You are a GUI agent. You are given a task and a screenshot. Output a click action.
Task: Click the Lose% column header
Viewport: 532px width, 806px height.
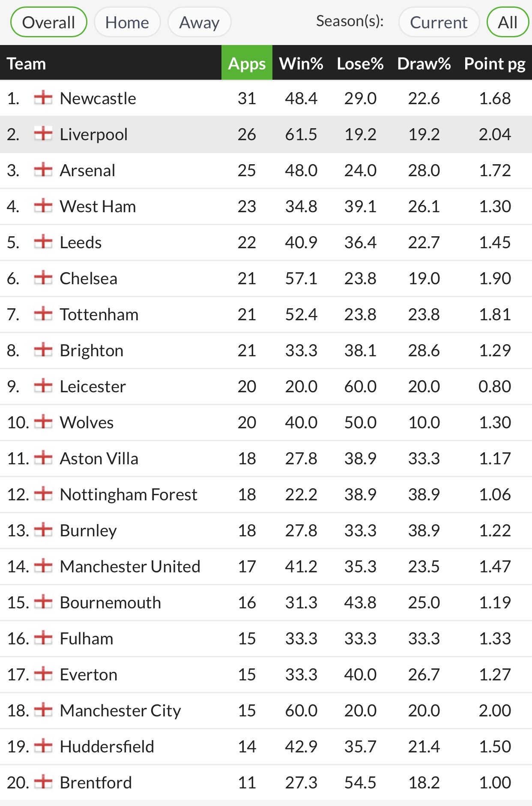tap(360, 63)
